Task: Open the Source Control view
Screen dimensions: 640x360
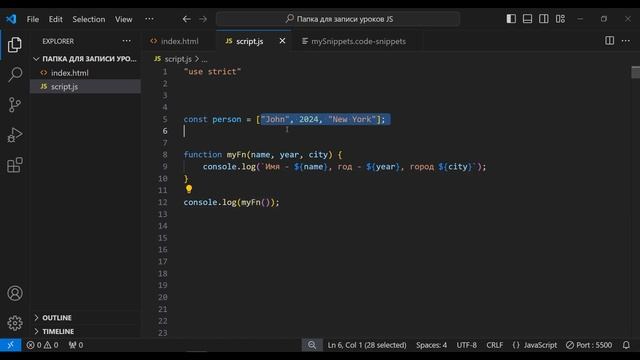Action: click(x=15, y=105)
